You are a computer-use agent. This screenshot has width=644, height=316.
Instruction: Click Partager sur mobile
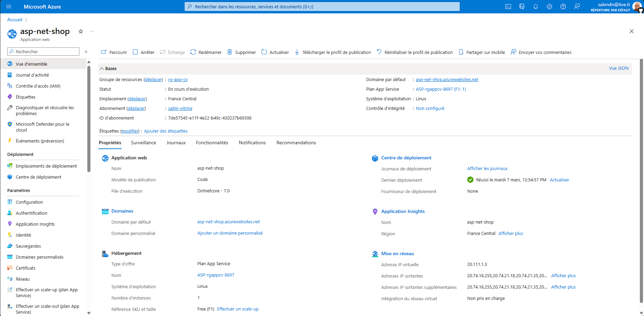[482, 52]
